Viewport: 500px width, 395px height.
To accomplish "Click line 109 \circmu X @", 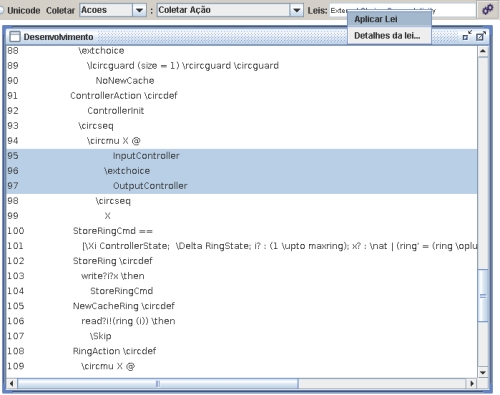I will (108, 366).
